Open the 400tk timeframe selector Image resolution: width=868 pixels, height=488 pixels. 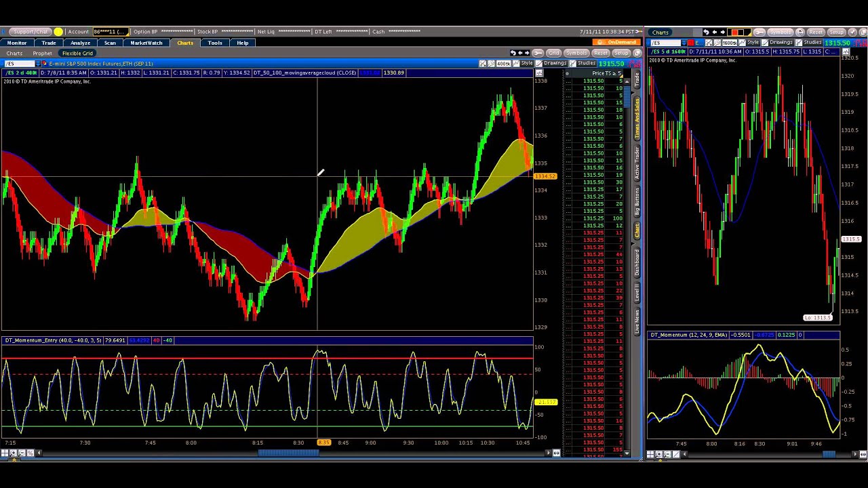503,63
